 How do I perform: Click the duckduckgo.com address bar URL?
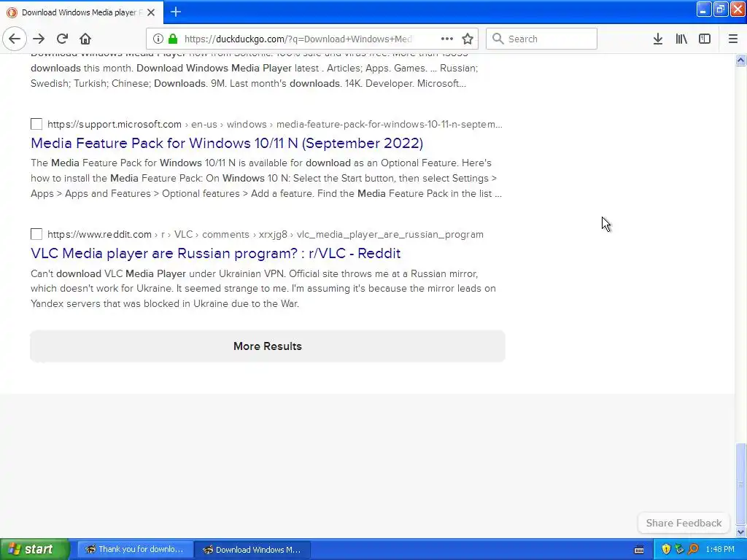point(298,39)
